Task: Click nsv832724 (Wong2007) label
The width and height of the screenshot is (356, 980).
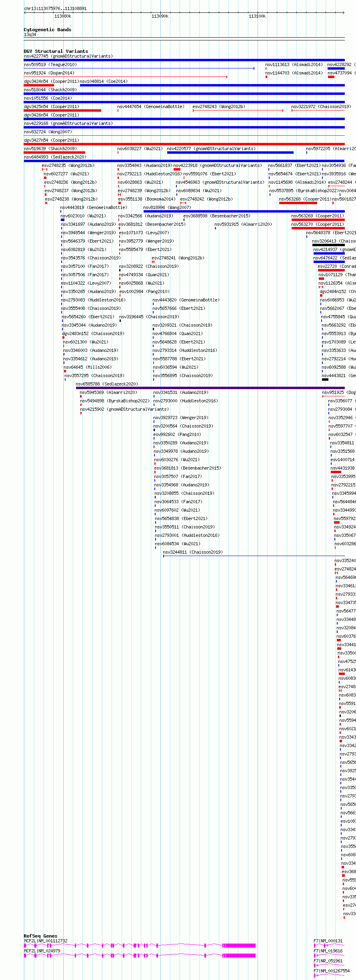Action: coord(48,132)
